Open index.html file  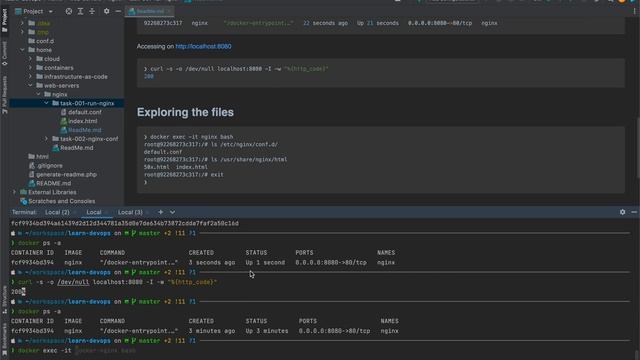pos(79,121)
